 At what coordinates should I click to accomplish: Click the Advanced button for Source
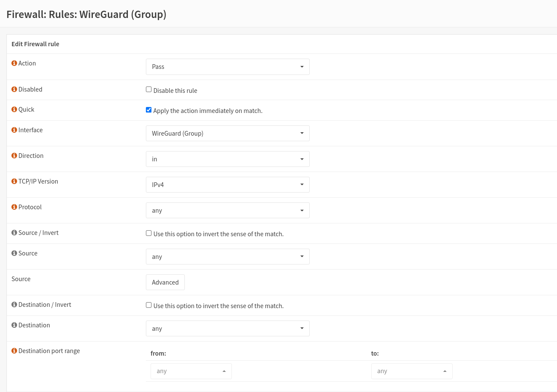(x=165, y=282)
